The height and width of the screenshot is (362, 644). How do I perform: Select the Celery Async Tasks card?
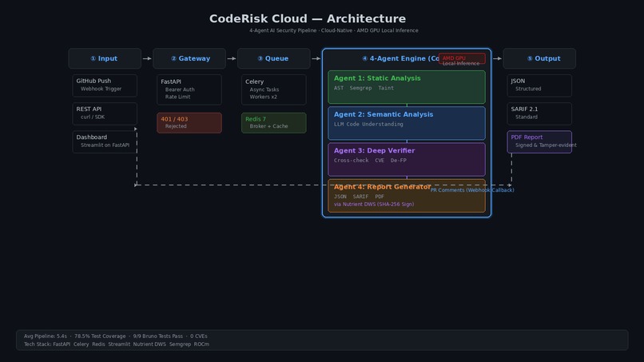(274, 90)
